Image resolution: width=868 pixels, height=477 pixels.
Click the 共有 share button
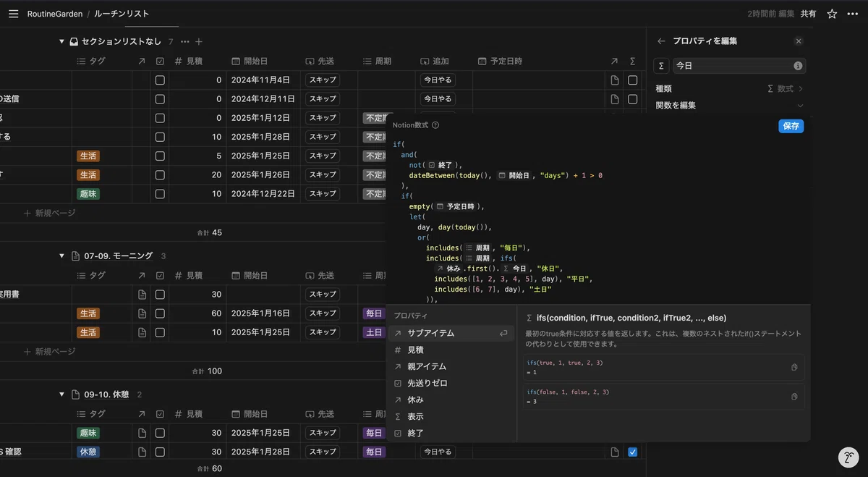tap(808, 14)
